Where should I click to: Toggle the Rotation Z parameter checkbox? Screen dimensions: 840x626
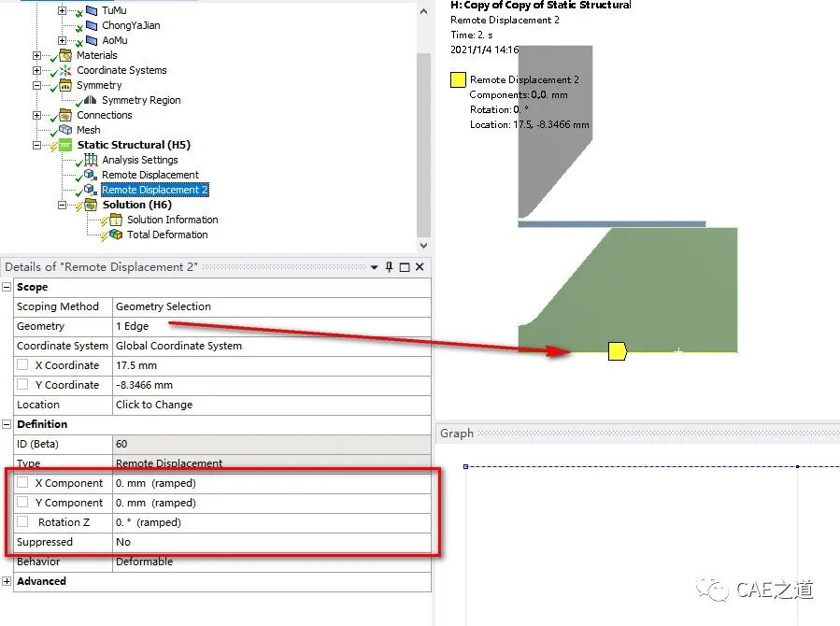pyautogui.click(x=22, y=521)
